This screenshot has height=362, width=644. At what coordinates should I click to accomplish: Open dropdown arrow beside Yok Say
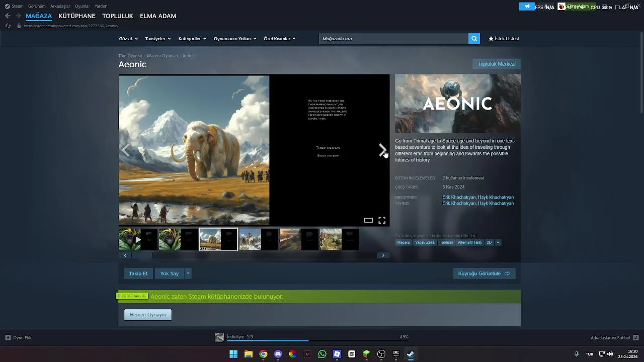(188, 274)
